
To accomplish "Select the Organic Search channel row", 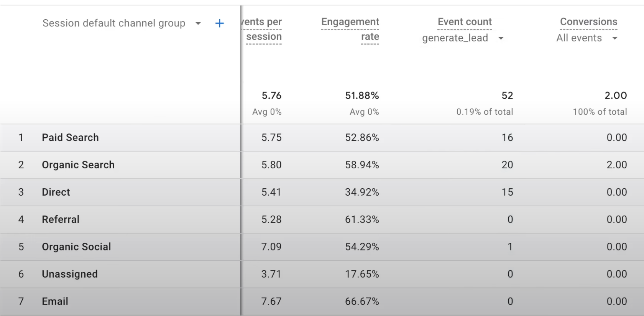I will click(x=78, y=165).
